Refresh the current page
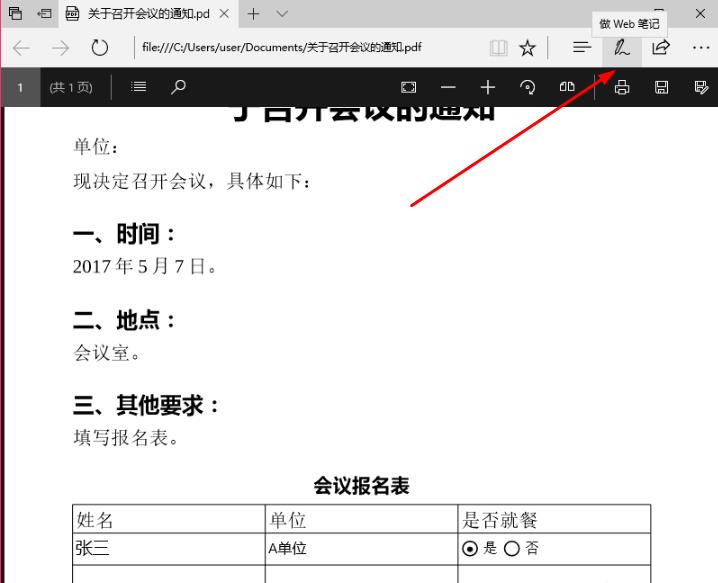Viewport: 718px width, 583px height. [99, 48]
